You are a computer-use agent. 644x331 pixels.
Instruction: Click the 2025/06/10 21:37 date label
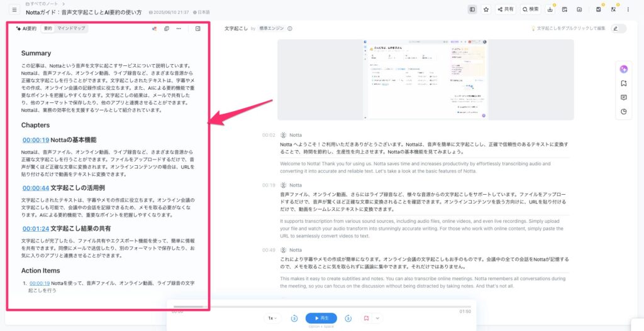click(x=169, y=13)
